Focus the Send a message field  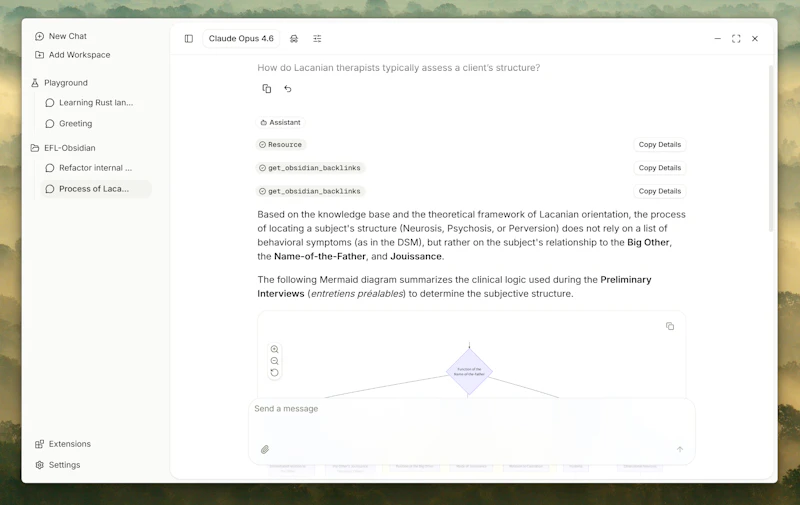(471, 409)
